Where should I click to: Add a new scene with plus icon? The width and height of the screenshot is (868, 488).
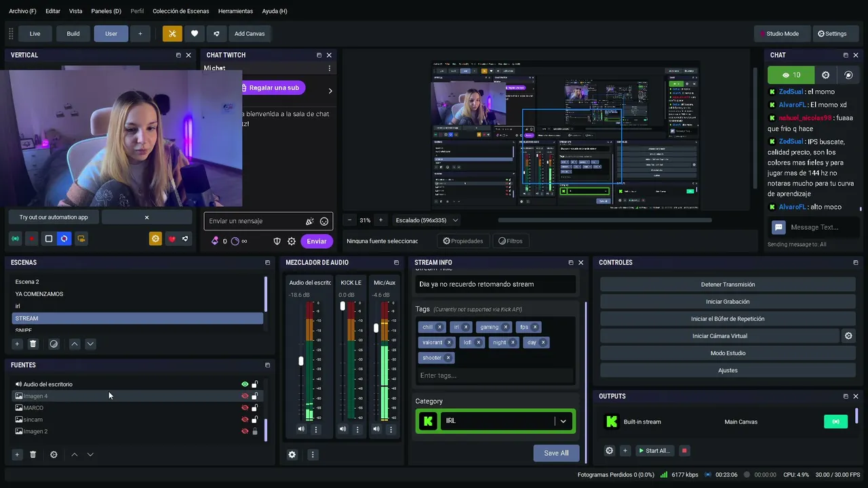tap(17, 344)
